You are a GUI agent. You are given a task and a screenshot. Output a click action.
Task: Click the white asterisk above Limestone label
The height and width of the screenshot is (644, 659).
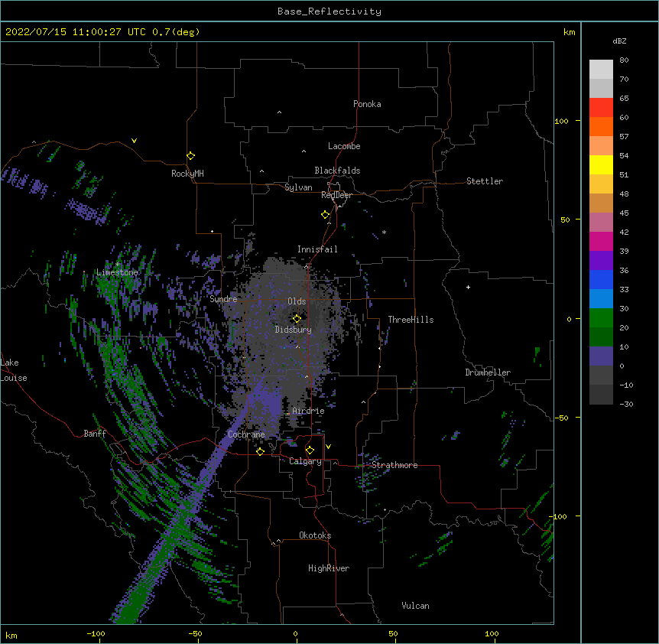(x=118, y=264)
